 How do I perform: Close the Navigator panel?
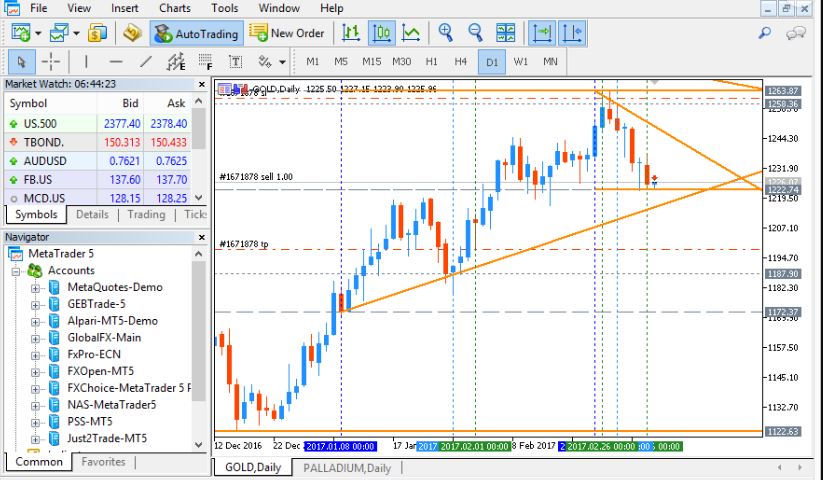click(x=202, y=238)
